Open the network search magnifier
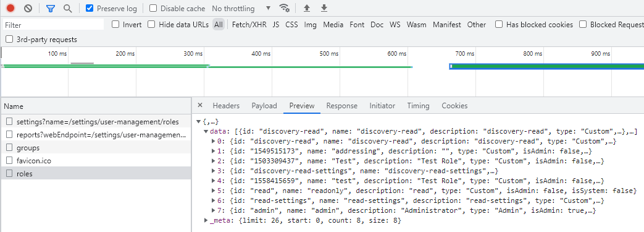The width and height of the screenshot is (644, 232). click(x=68, y=8)
